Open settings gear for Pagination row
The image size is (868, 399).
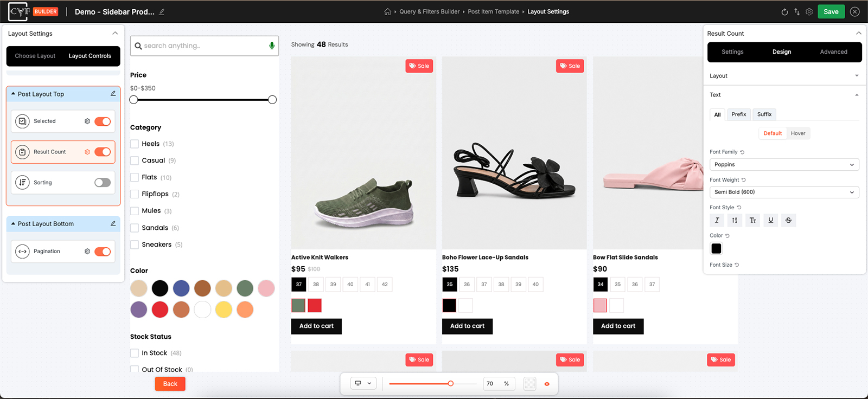(87, 252)
